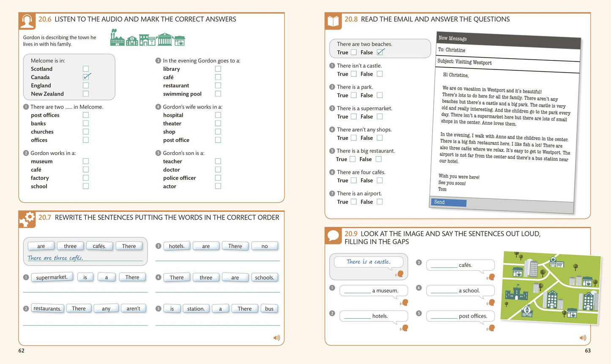Click the Send button in the email
Image resolution: width=611 pixels, height=364 pixels.
click(448, 202)
